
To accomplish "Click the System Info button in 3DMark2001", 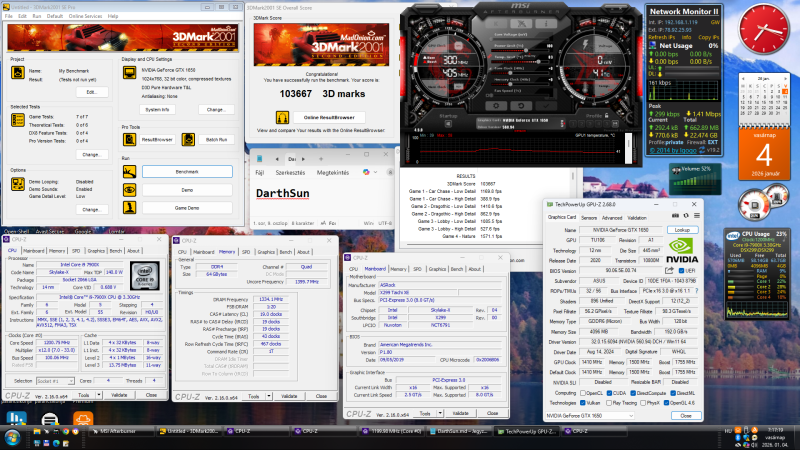I will (x=157, y=110).
